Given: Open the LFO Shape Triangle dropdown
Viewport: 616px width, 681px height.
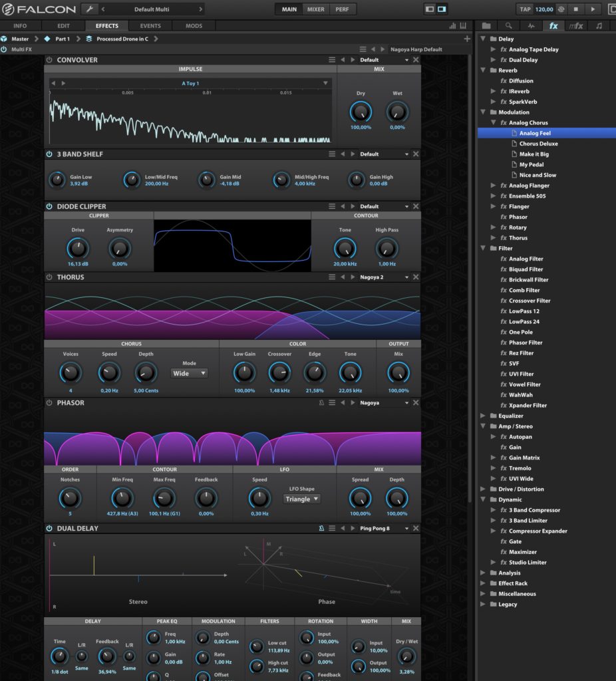Looking at the screenshot, I should pyautogui.click(x=302, y=499).
